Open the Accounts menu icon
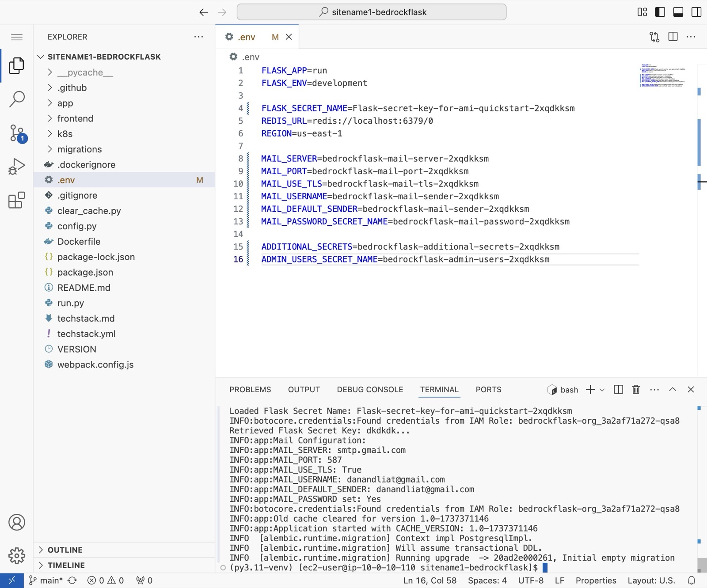The image size is (707, 588). 17,522
